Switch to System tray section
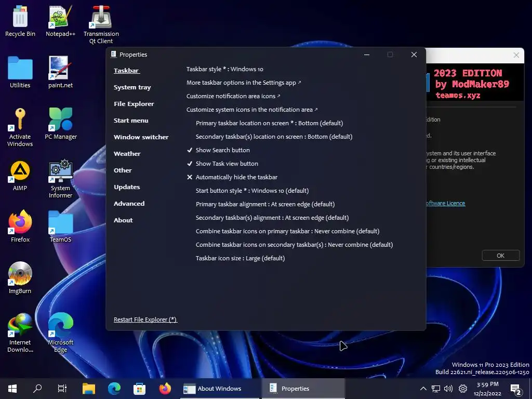 pyautogui.click(x=132, y=87)
